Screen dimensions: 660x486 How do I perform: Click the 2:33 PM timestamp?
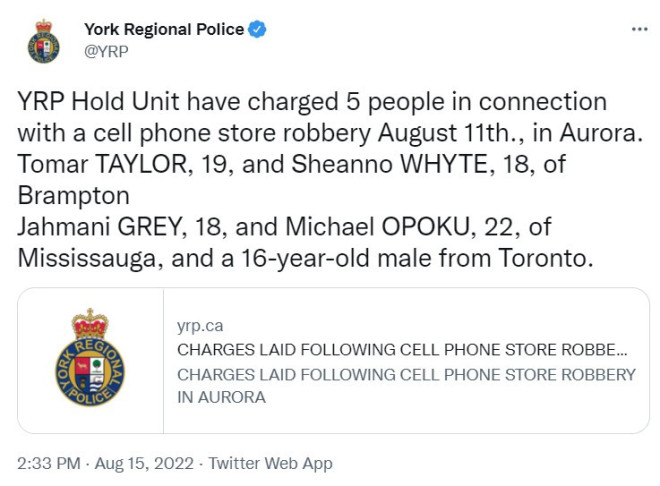pyautogui.click(x=49, y=463)
